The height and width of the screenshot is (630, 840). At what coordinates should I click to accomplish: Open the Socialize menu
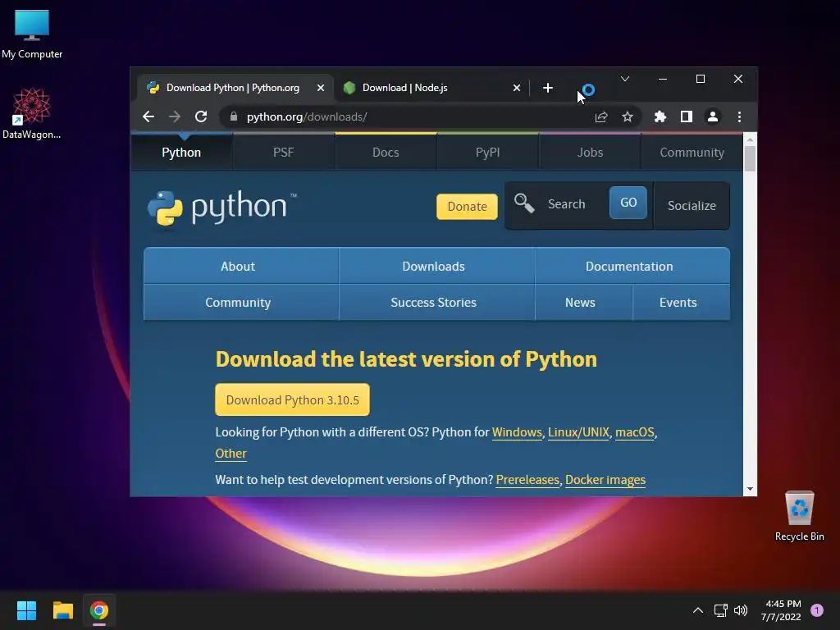[x=692, y=206]
